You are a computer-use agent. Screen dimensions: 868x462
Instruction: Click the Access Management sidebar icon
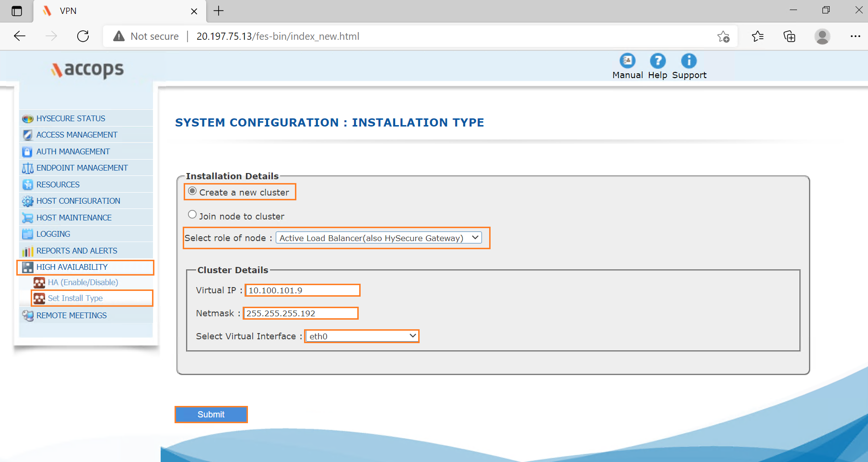[28, 135]
